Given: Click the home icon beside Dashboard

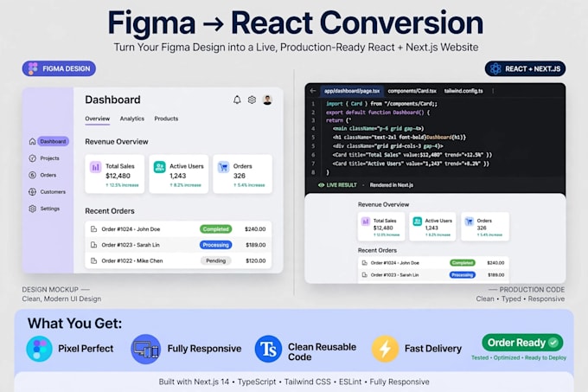Looking at the screenshot, I should (x=33, y=141).
